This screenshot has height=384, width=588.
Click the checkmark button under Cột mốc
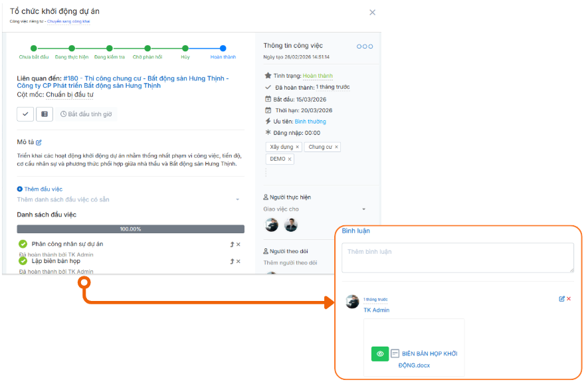click(x=25, y=114)
